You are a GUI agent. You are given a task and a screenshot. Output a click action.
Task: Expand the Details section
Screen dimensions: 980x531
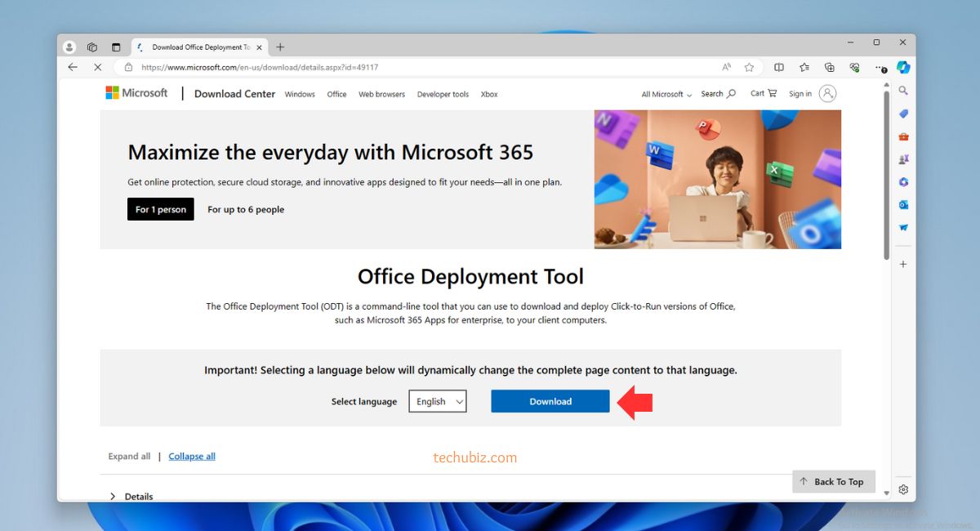click(x=131, y=497)
